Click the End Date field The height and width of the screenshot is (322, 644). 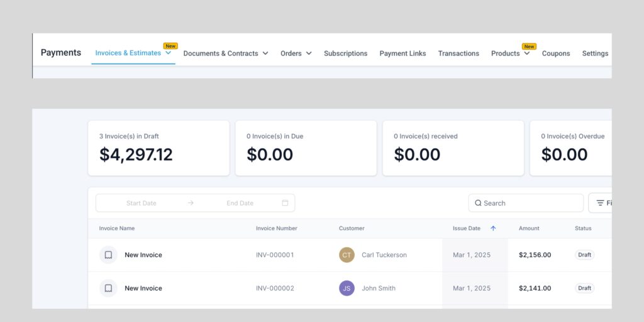[x=240, y=203]
